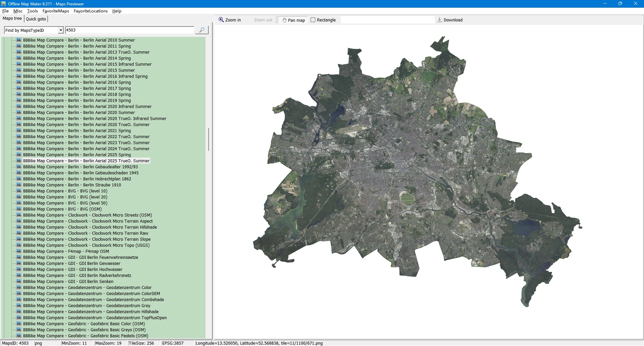Click the magnifier search button

(202, 30)
